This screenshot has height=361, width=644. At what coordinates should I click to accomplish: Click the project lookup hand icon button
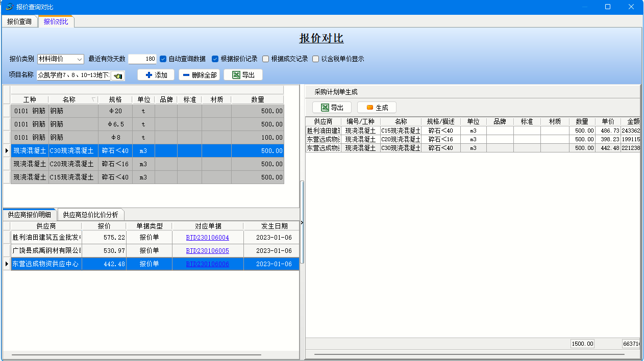(x=118, y=75)
